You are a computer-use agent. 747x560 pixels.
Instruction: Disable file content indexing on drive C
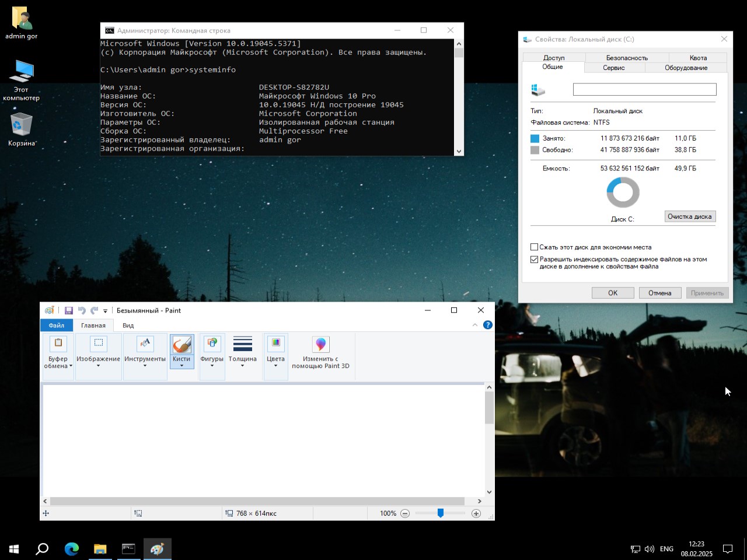point(534,259)
